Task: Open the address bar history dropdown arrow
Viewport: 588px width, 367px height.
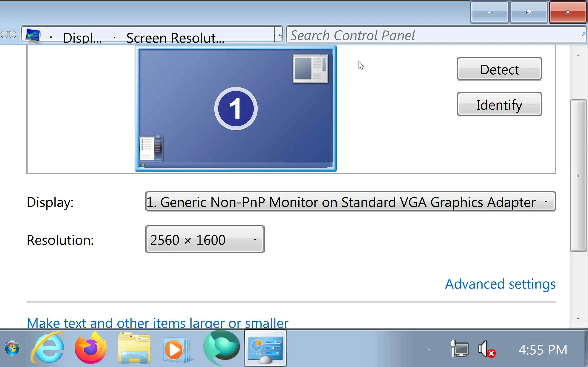Action: [274, 35]
